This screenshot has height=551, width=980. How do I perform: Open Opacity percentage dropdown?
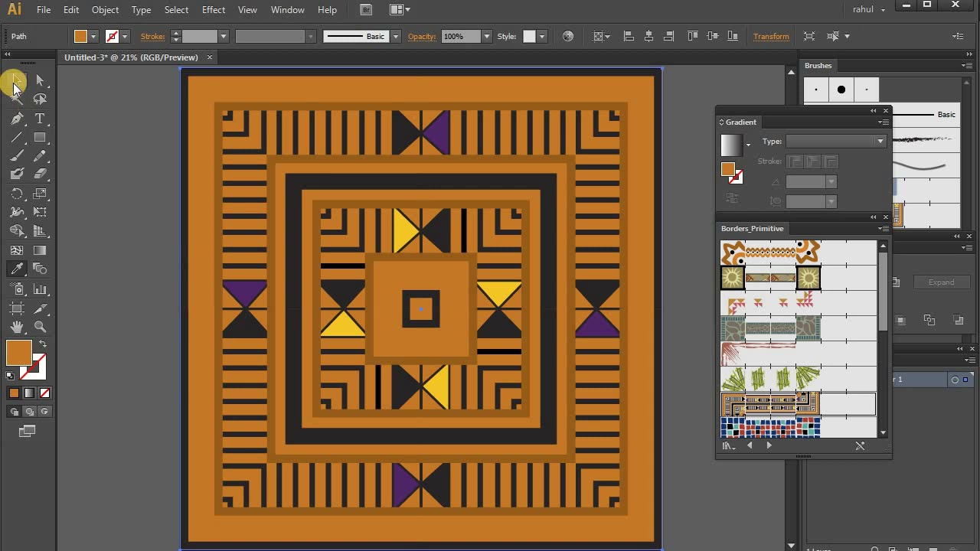point(486,36)
